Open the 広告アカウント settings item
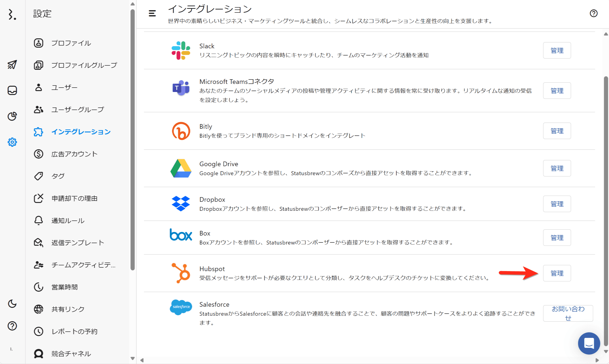 [74, 154]
